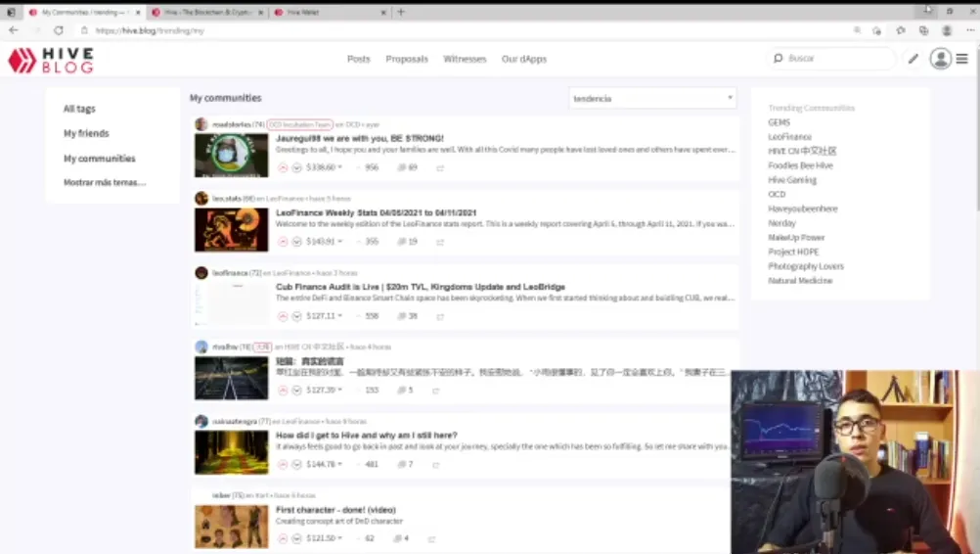980x554 pixels.
Task: Open the tendencia sort dropdown
Action: point(652,98)
